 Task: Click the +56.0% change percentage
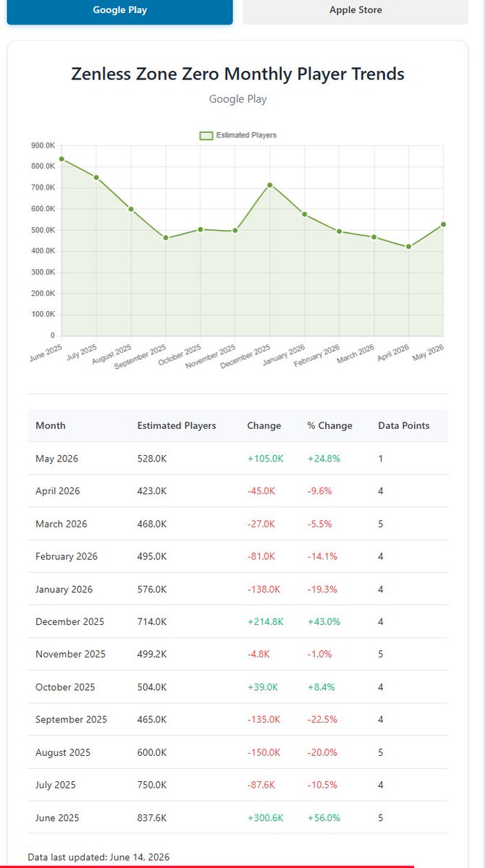tap(324, 818)
